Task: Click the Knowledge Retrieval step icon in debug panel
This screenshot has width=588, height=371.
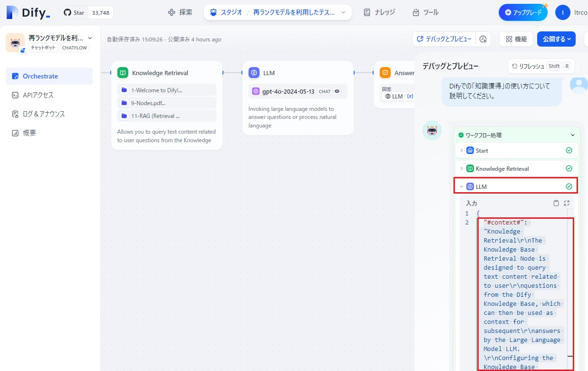Action: coord(470,168)
